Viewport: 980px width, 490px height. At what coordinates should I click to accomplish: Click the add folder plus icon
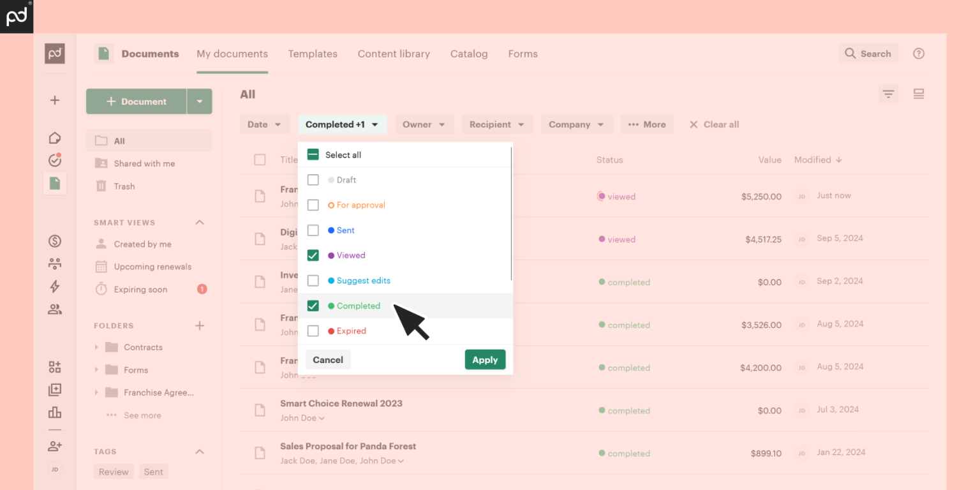(x=200, y=326)
